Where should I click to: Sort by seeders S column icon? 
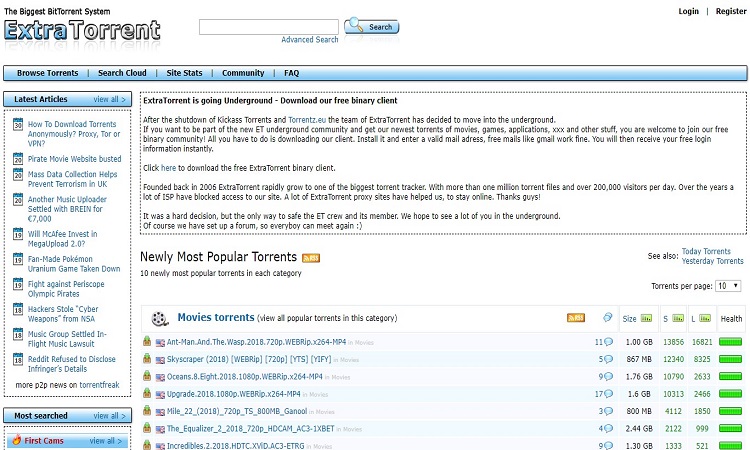678,318
